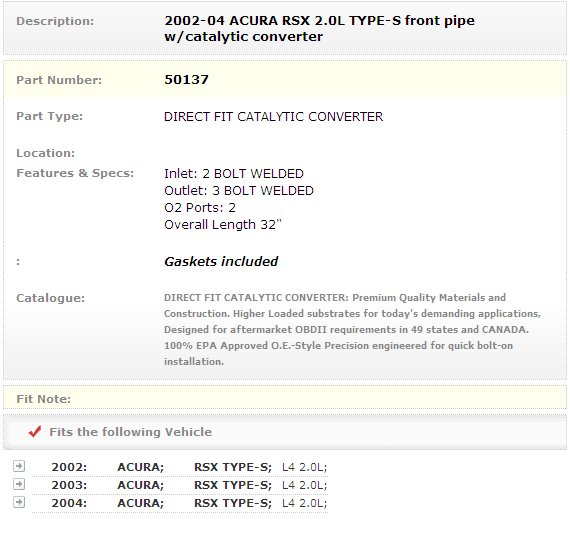Click the catalogue description paragraph
The height and width of the screenshot is (551, 570).
353,330
